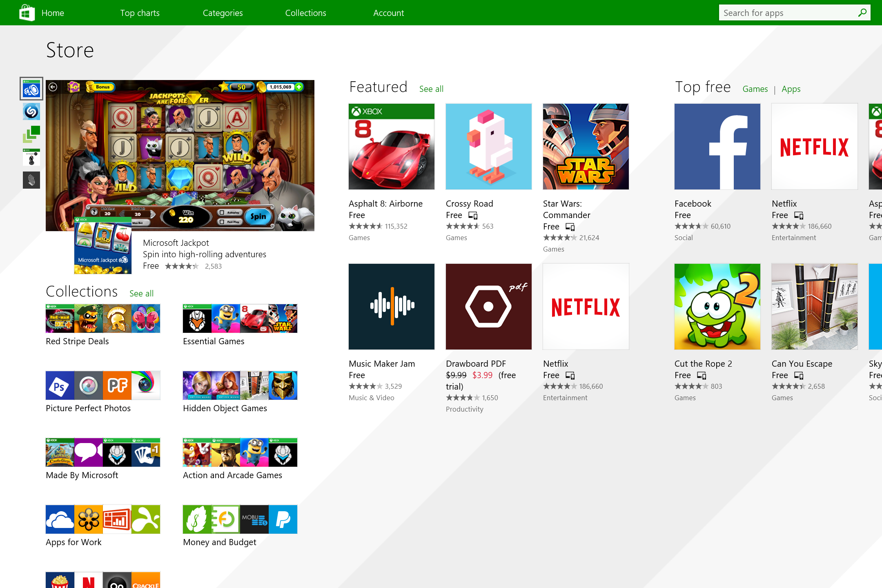Viewport: 882px width, 588px height.
Task: Click the magnifier search icon
Action: (862, 13)
